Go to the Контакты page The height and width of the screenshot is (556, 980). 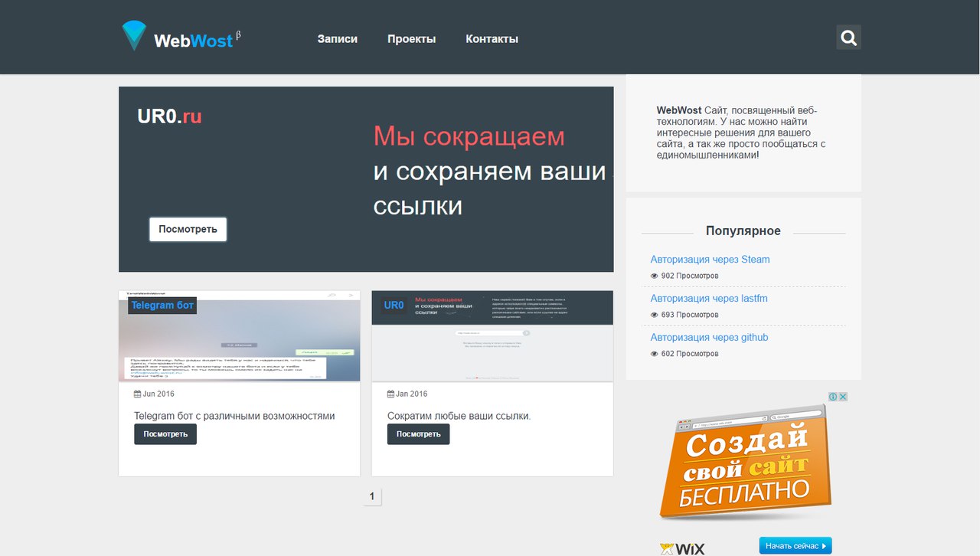(492, 39)
